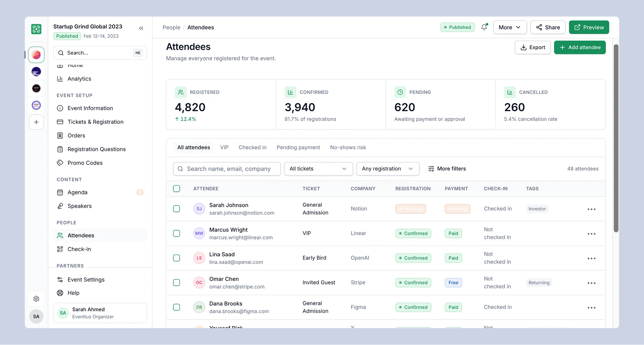The height and width of the screenshot is (345, 644).
Task: Click the sidebar search field
Action: [x=100, y=53]
